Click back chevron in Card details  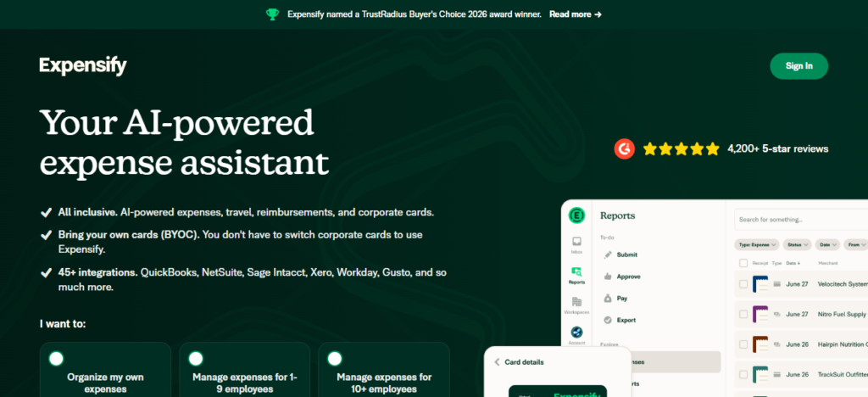497,362
